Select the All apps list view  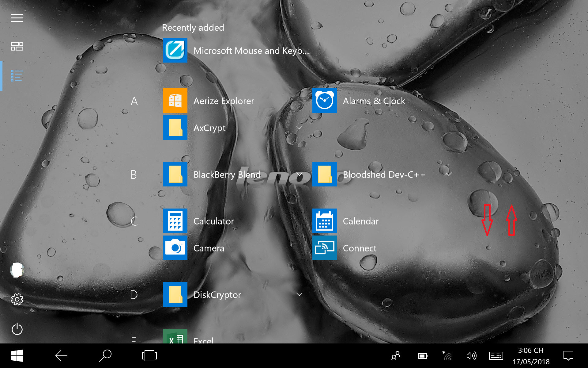(x=17, y=76)
